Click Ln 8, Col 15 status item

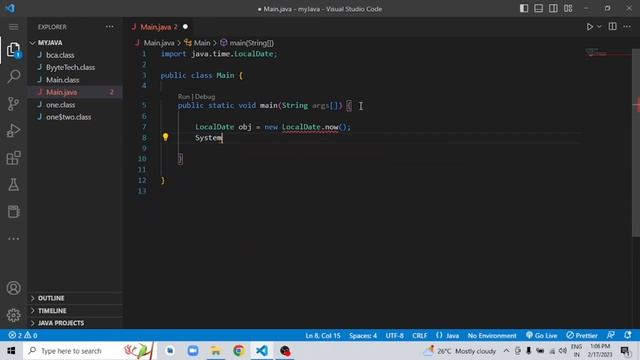pyautogui.click(x=322, y=336)
